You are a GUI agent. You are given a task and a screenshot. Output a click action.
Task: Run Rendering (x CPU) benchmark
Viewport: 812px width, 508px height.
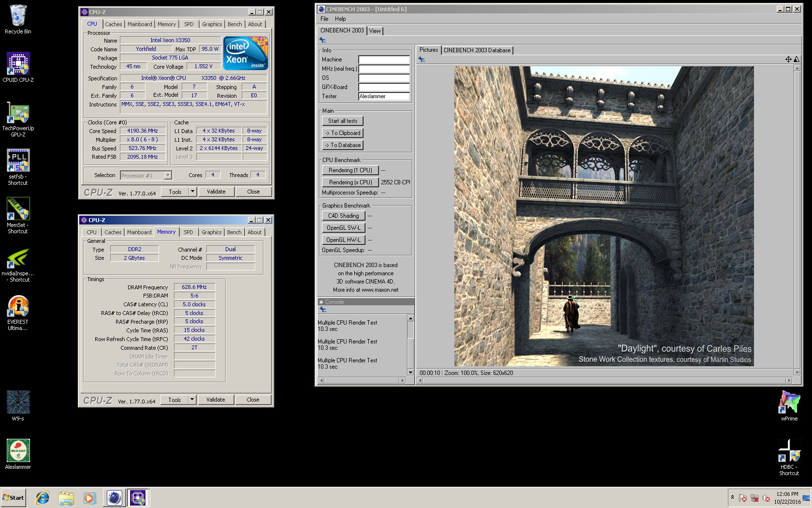tap(350, 182)
